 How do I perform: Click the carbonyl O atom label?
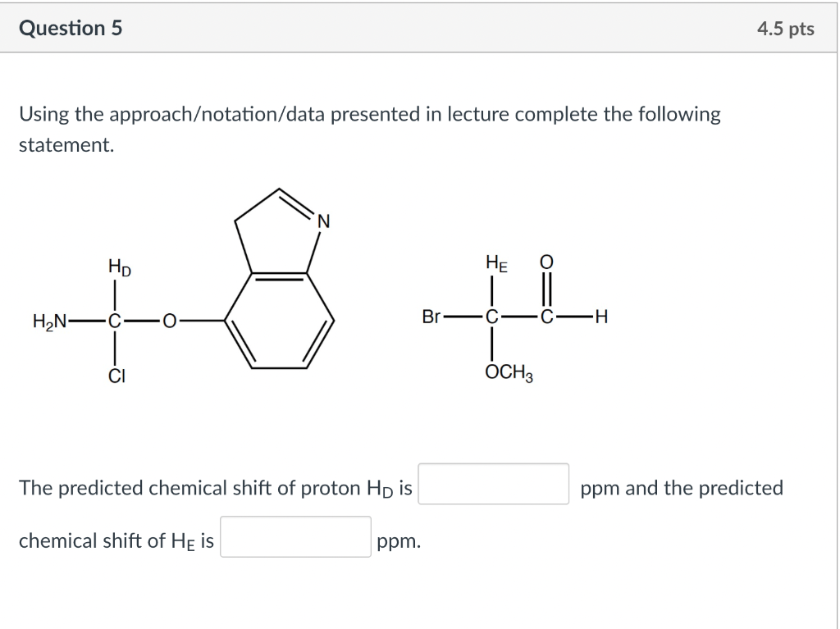click(546, 262)
